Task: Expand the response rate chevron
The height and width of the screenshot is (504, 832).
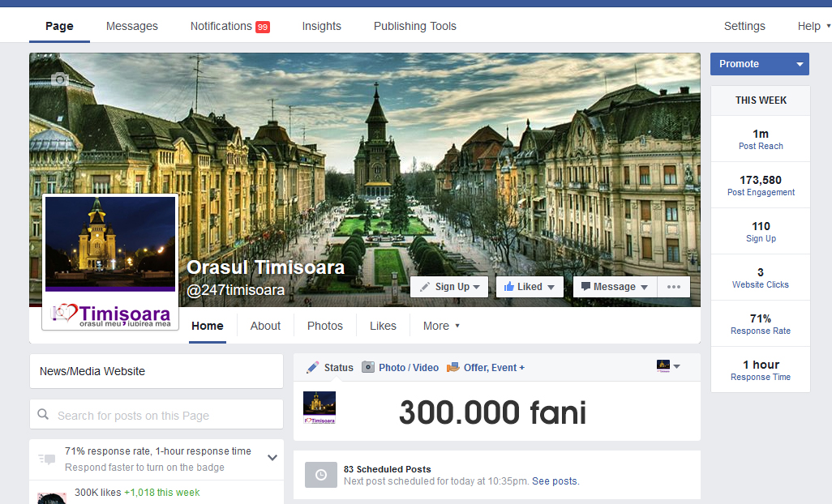Action: (272, 458)
